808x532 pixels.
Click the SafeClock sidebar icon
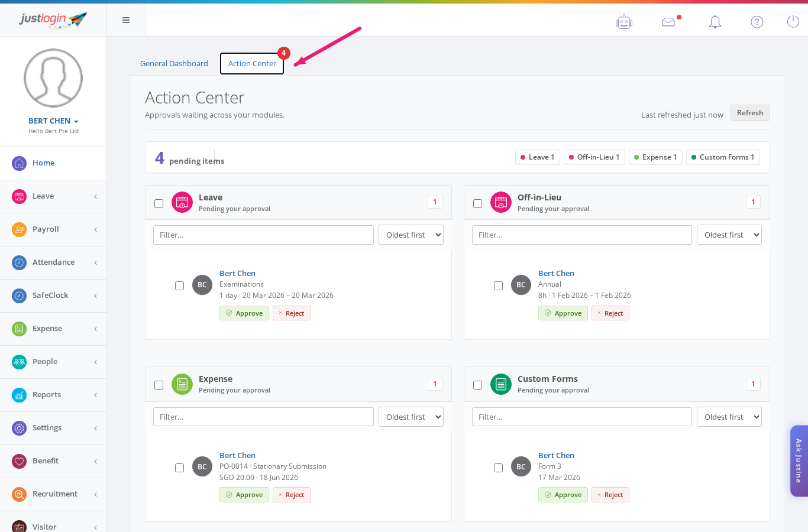tap(20, 296)
